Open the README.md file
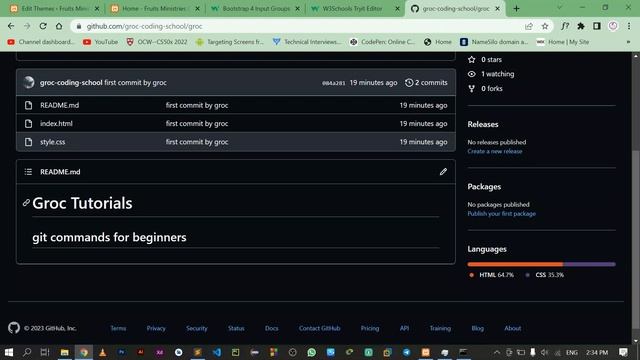640x360 pixels. [x=60, y=105]
